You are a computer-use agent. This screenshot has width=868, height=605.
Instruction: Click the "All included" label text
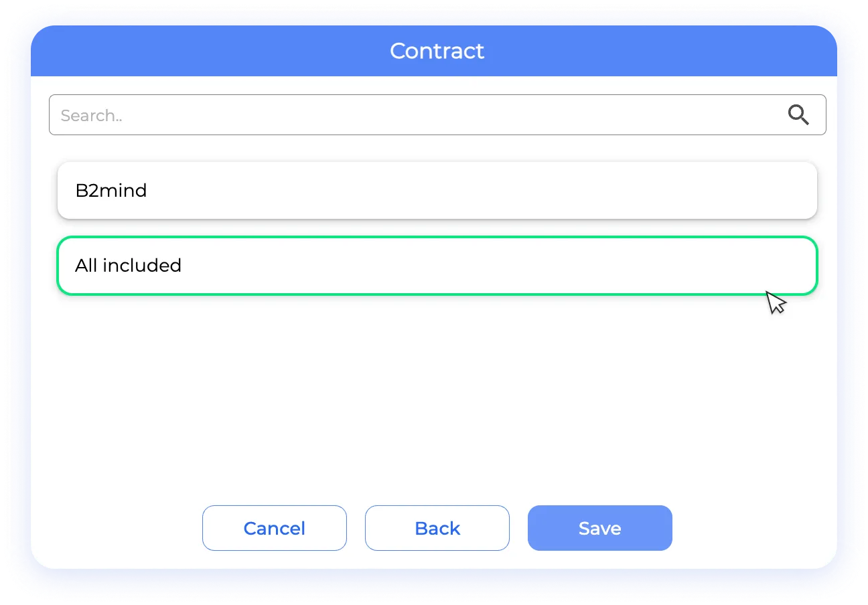[128, 266]
